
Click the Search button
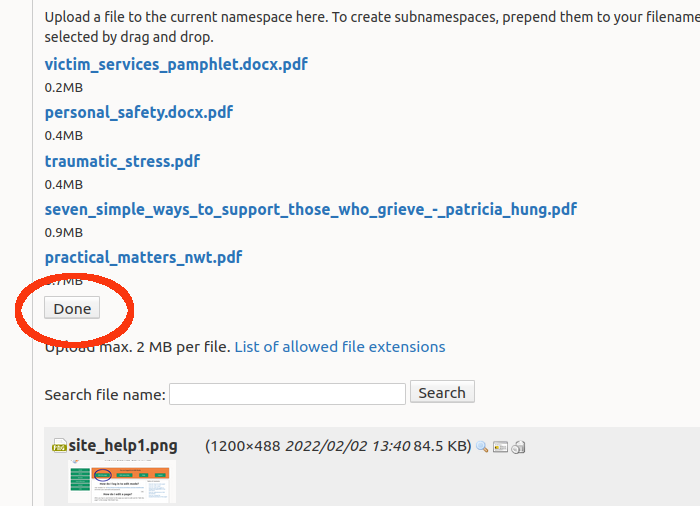442,393
